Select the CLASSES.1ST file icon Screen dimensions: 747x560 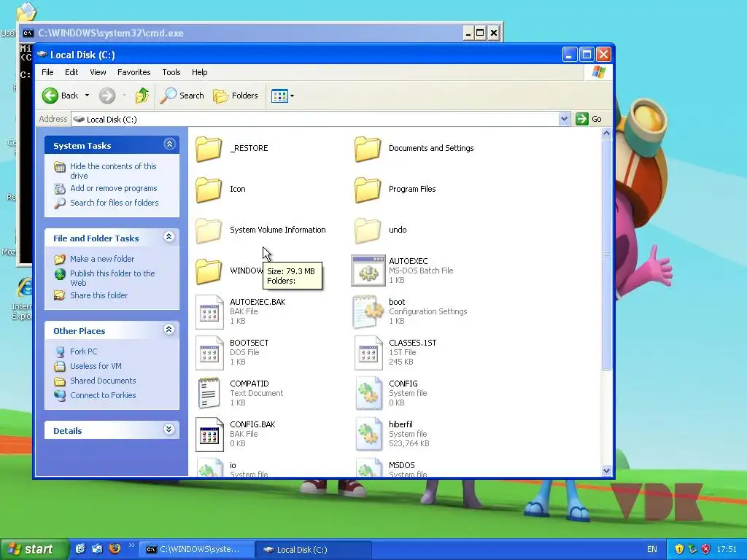368,353
